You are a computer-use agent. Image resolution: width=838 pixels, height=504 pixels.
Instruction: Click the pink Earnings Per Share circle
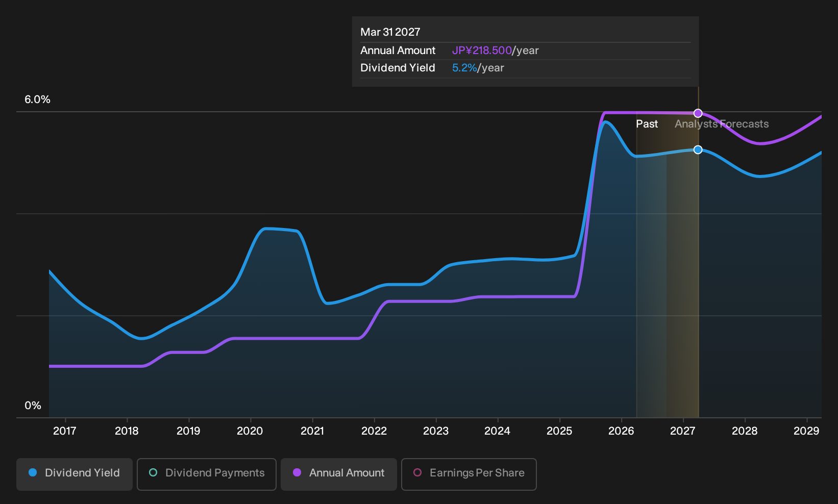click(x=417, y=473)
